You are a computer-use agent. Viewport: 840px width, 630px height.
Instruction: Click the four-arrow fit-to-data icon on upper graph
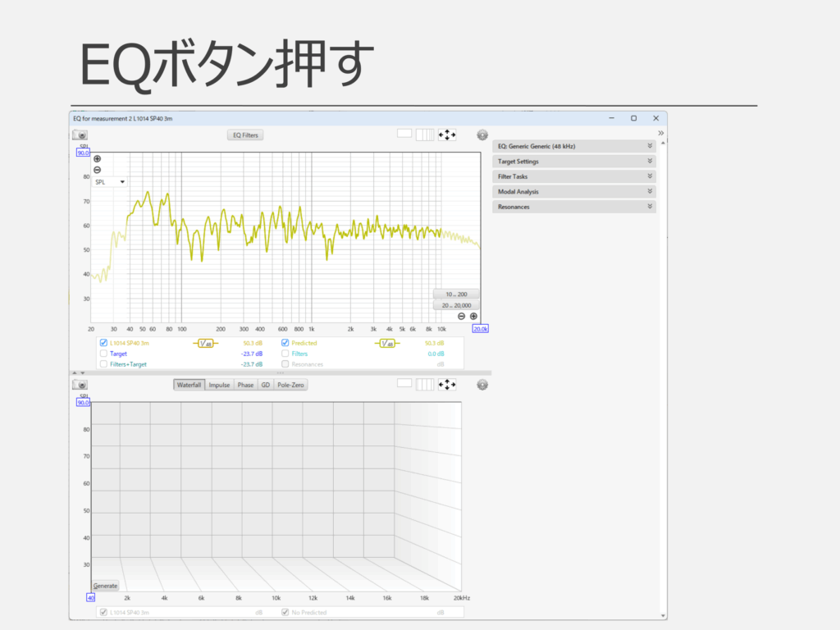[x=447, y=135]
